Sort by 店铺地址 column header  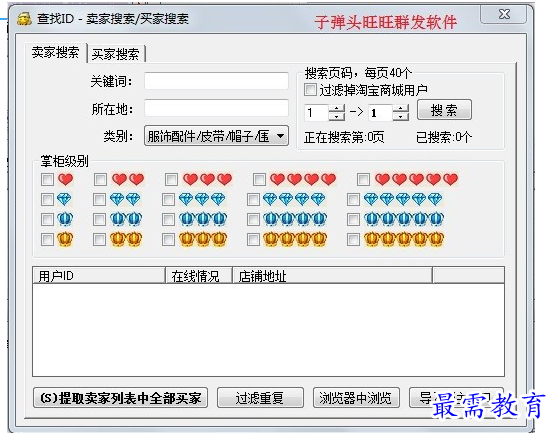[332, 276]
